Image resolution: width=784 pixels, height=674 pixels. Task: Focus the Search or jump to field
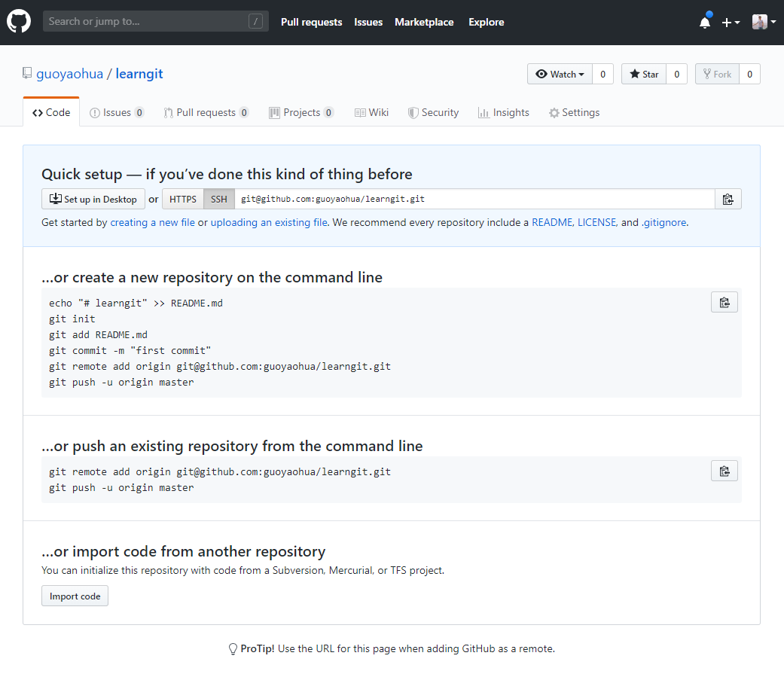(x=147, y=22)
